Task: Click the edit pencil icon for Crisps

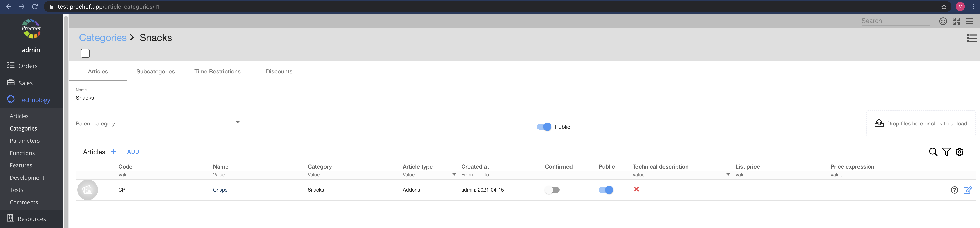Action: click(968, 190)
